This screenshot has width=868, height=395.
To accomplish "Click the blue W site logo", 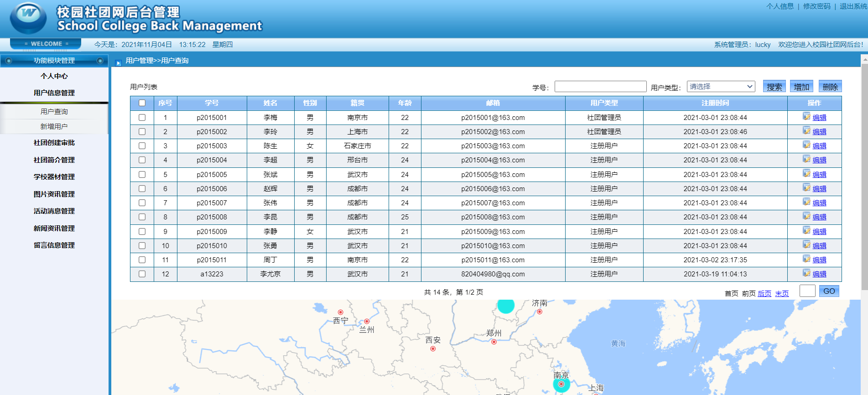I will [x=28, y=18].
